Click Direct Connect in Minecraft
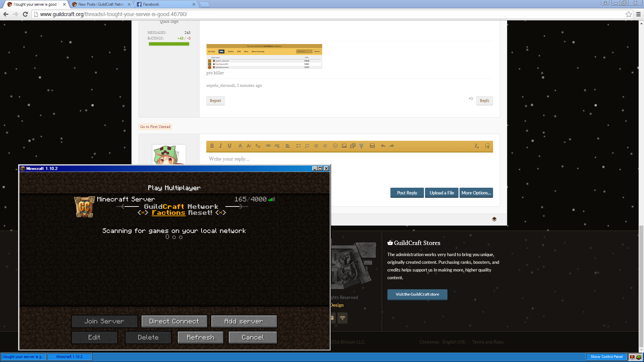Viewport: 644px width, 362px height. tap(174, 321)
